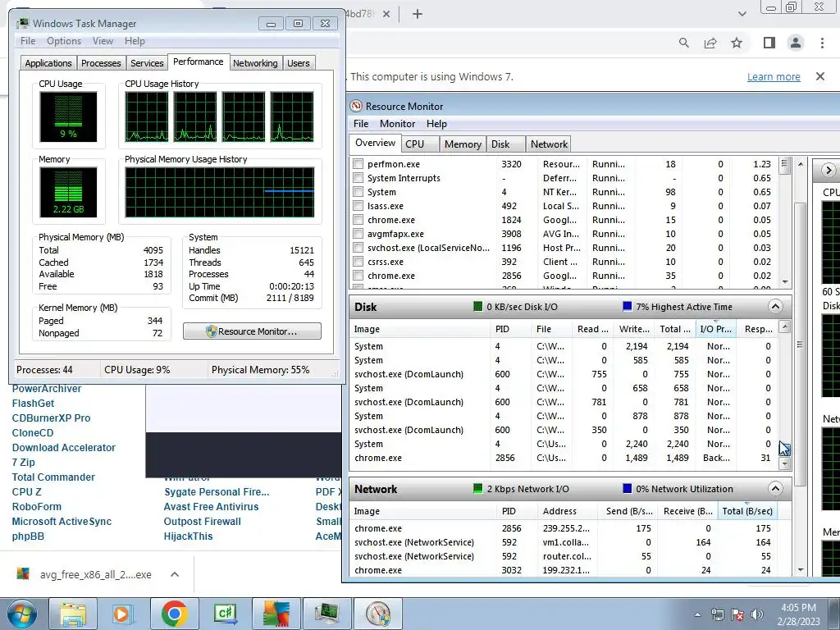
Task: Click avg_free download file icon
Action: pos(23,573)
